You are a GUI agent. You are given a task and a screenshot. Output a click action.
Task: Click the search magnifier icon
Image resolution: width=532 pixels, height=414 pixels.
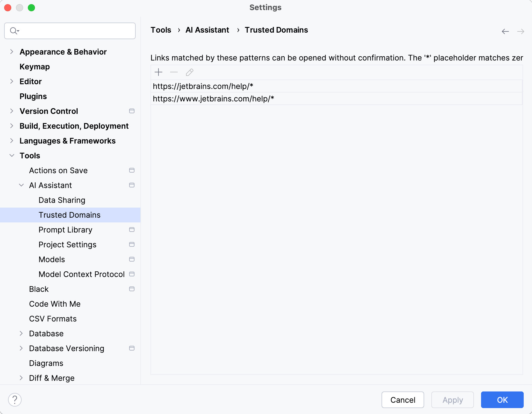14,31
